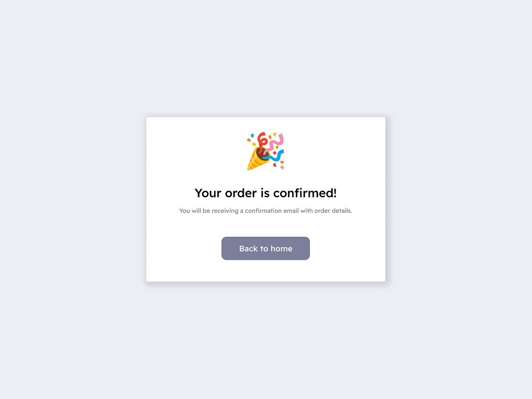Click the 'Your order is confirmed!' heading
532x399 pixels.
point(265,193)
